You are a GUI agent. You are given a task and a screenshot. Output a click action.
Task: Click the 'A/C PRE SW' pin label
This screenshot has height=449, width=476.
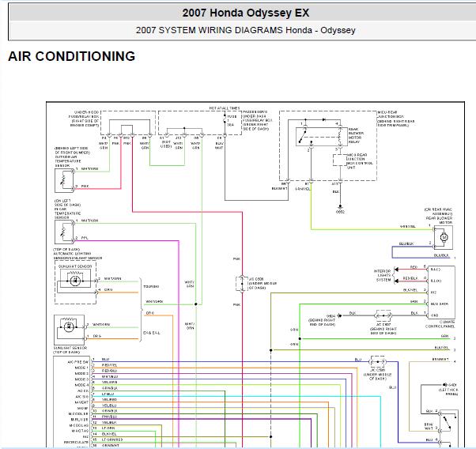tap(77, 362)
